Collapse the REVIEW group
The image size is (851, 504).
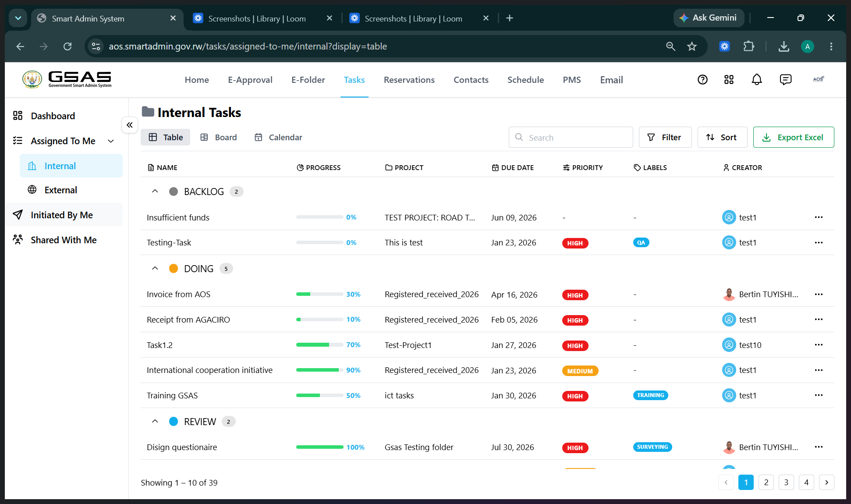(155, 421)
